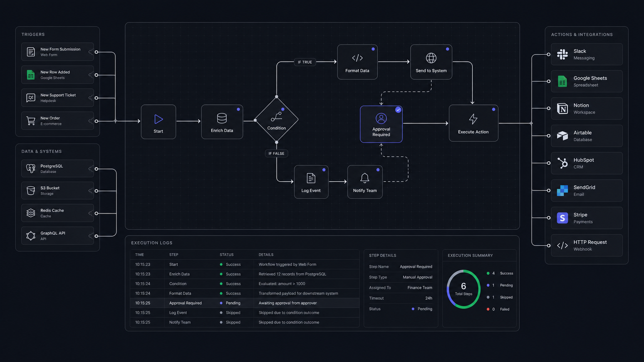Click the Manual Approval step type value
Image resolution: width=644 pixels, height=362 pixels.
click(418, 277)
